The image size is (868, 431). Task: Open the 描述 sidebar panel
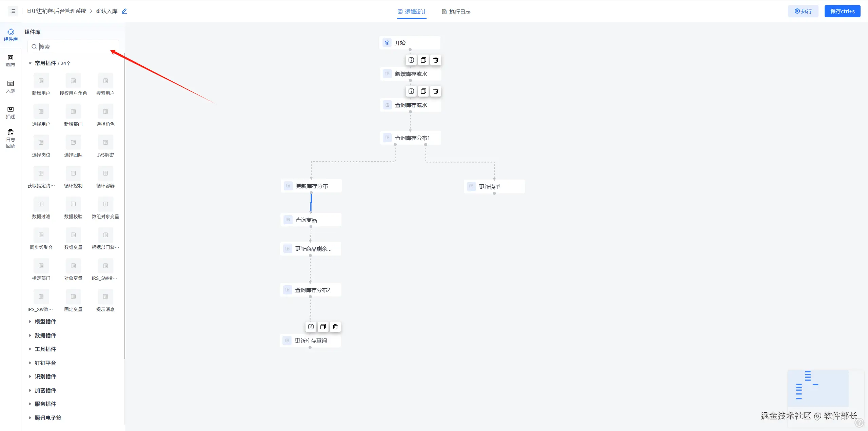click(11, 112)
